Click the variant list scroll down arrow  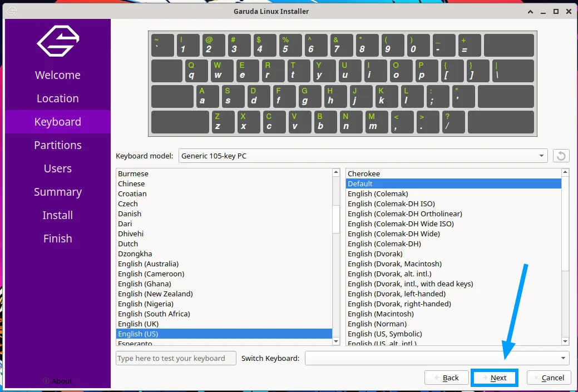[565, 341]
